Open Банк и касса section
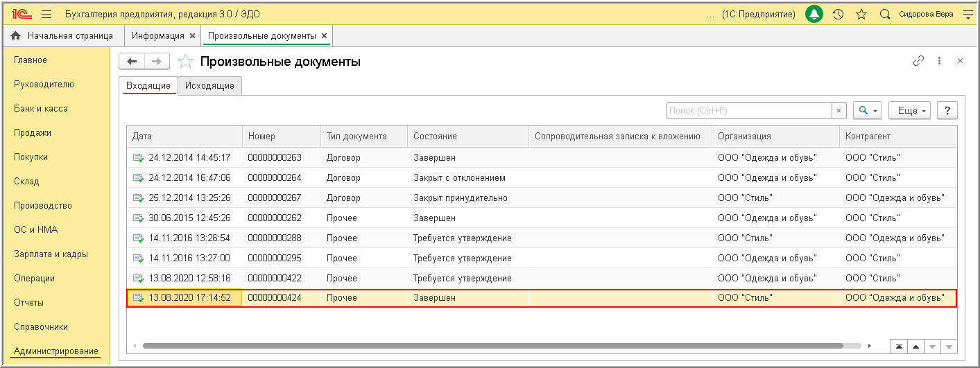The image size is (980, 368). (x=41, y=109)
